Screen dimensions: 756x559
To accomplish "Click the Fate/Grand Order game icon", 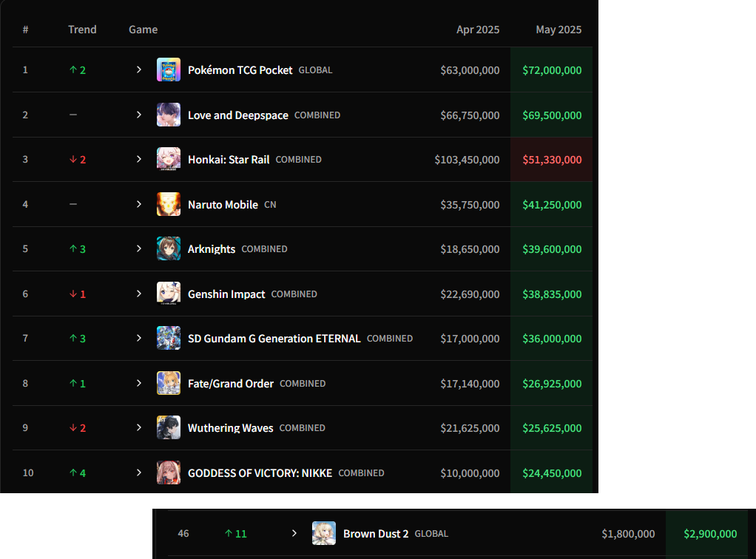I will coord(168,383).
